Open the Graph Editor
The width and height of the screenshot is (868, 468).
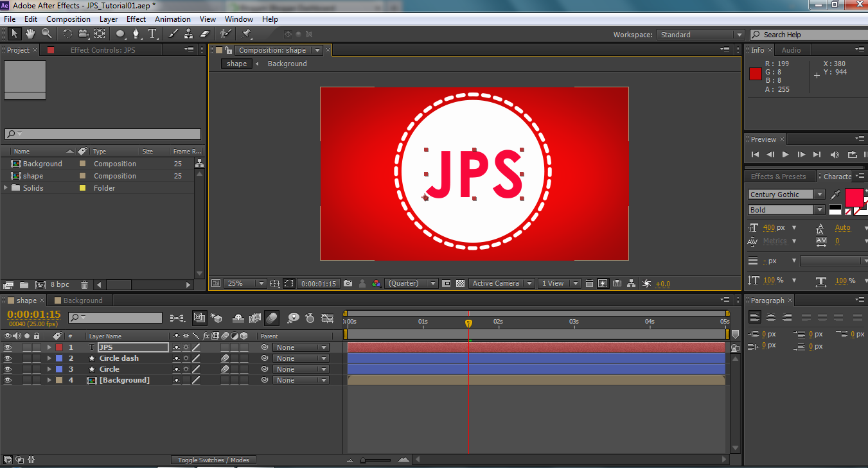[x=328, y=318]
